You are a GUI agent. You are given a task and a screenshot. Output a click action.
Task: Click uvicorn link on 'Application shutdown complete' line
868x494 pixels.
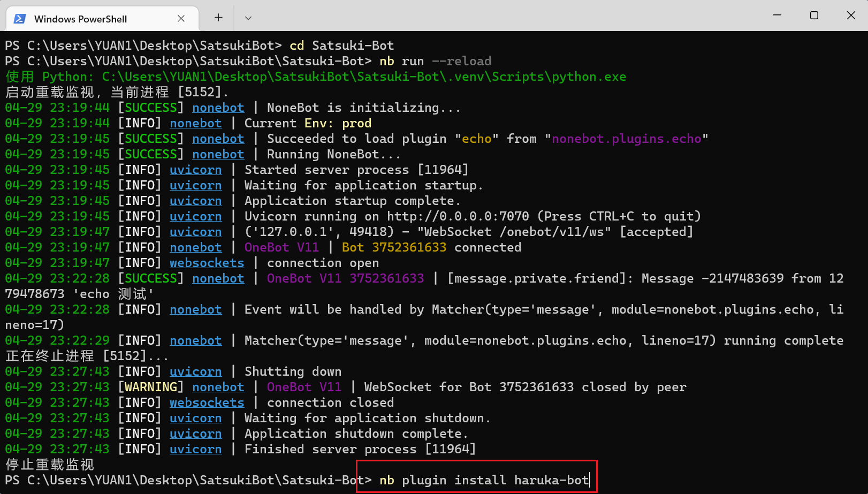pyautogui.click(x=196, y=434)
